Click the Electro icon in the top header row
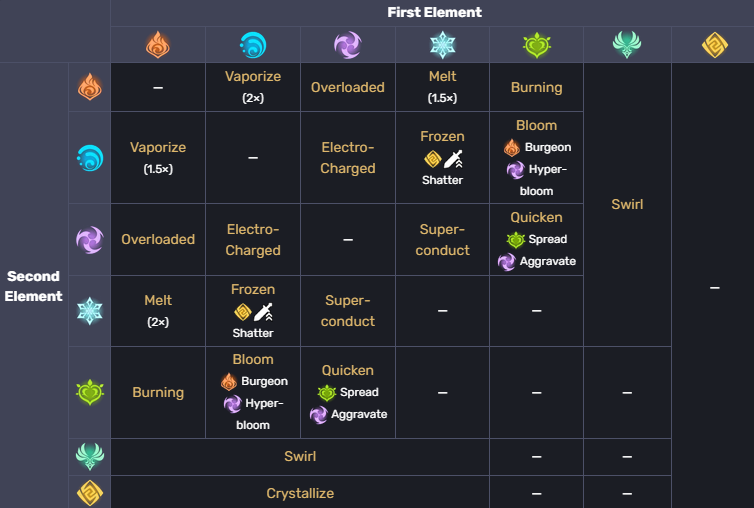The height and width of the screenshot is (508, 754). point(347,45)
